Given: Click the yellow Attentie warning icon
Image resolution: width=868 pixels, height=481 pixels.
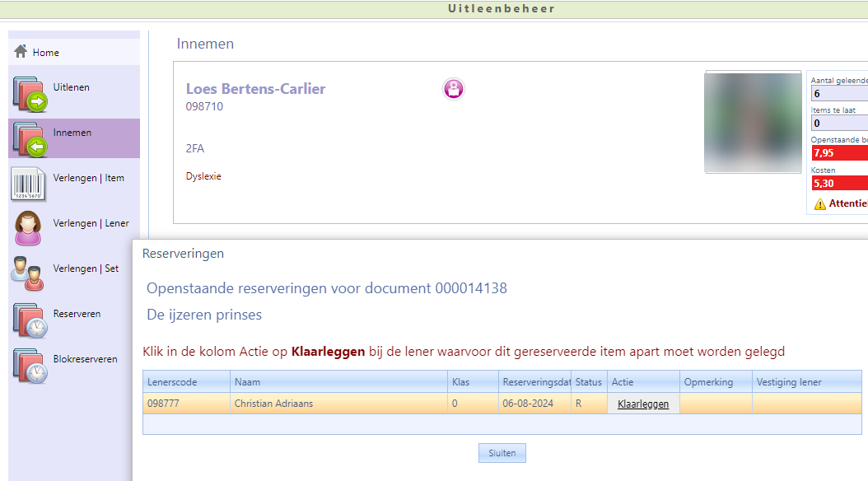Looking at the screenshot, I should pos(819,203).
